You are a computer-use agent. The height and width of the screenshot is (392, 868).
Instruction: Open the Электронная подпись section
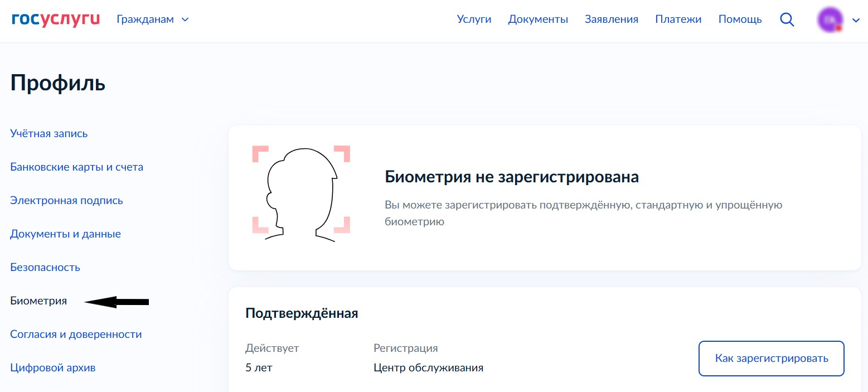tap(66, 201)
